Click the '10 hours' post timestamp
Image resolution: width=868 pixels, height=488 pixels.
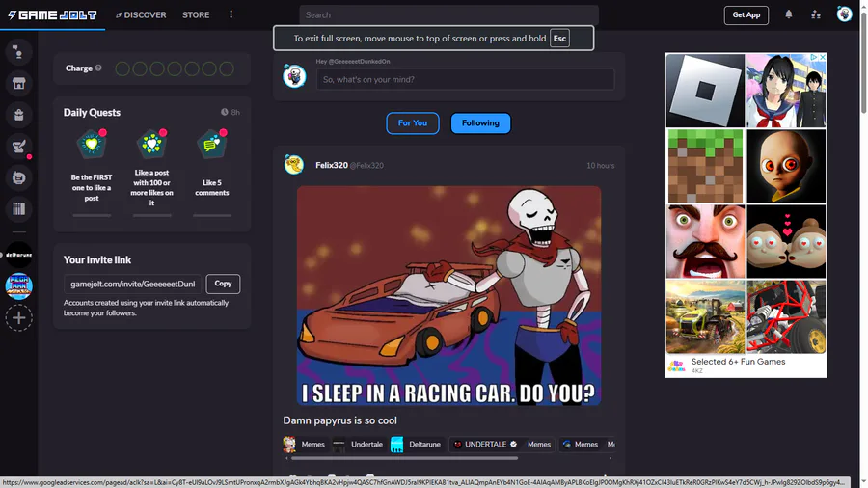[x=600, y=166]
